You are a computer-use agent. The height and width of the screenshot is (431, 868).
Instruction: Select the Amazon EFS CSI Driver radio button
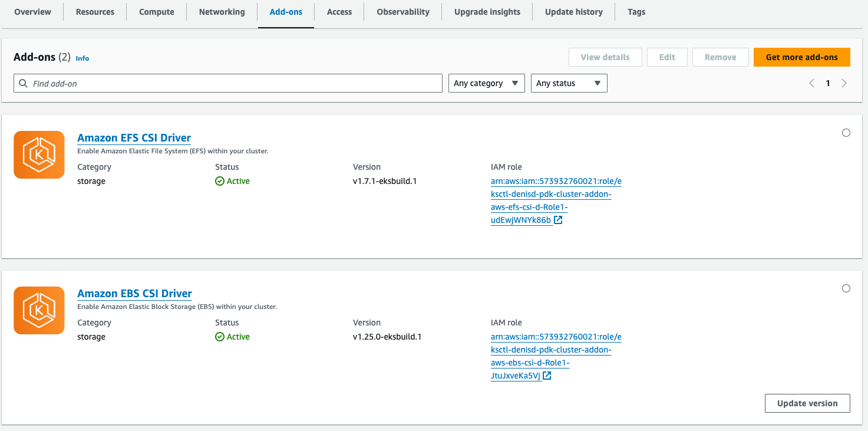click(846, 133)
